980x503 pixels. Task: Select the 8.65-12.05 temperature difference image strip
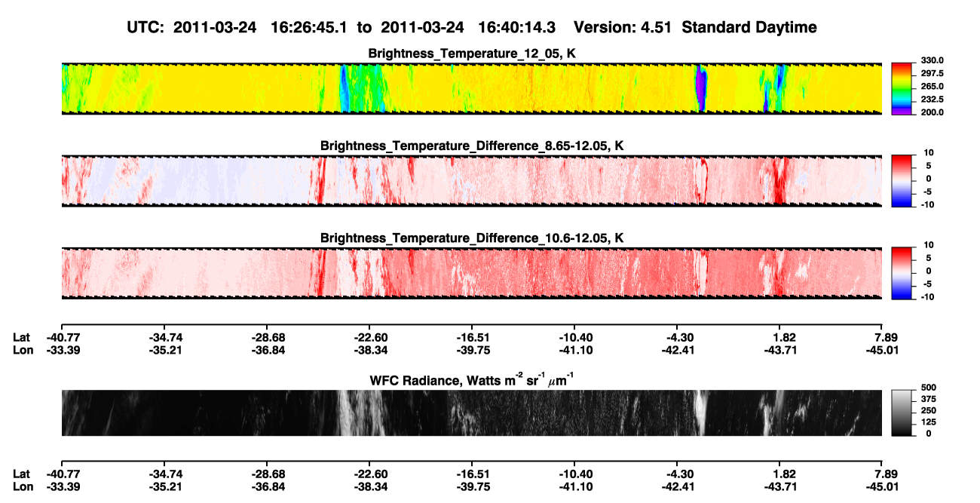(471, 180)
